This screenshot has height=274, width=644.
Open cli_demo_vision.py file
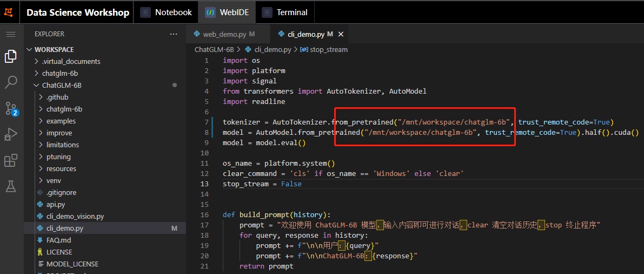(x=75, y=217)
